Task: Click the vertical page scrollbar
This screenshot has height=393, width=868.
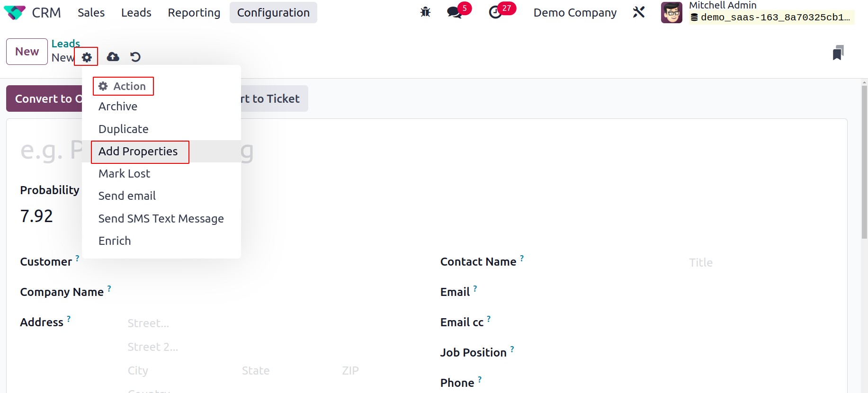Action: 864,161
